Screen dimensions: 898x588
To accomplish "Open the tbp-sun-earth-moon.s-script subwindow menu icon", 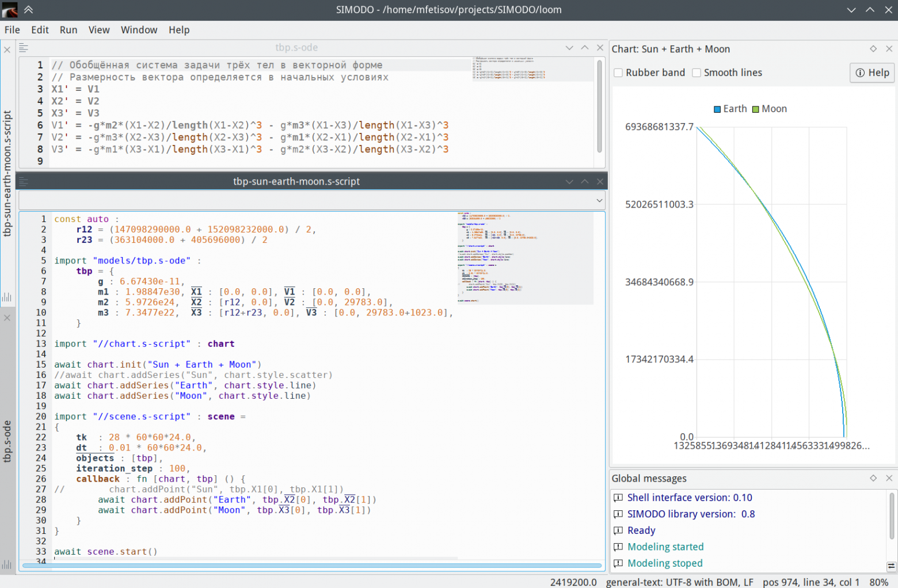I will [24, 182].
